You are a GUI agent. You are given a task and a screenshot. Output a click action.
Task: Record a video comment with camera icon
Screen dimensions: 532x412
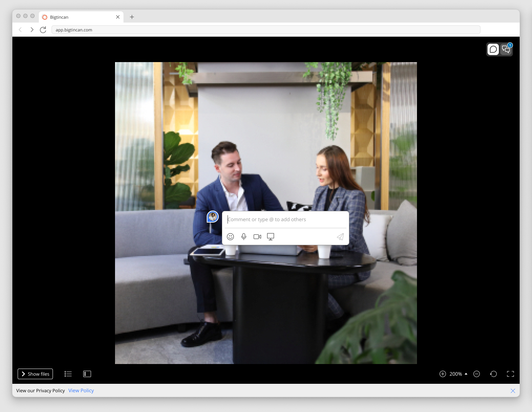point(258,237)
